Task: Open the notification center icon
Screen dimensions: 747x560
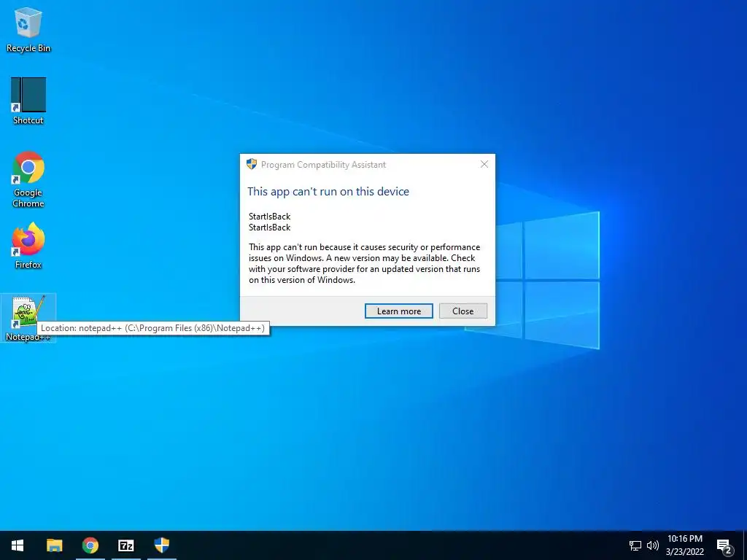Action: click(x=724, y=545)
